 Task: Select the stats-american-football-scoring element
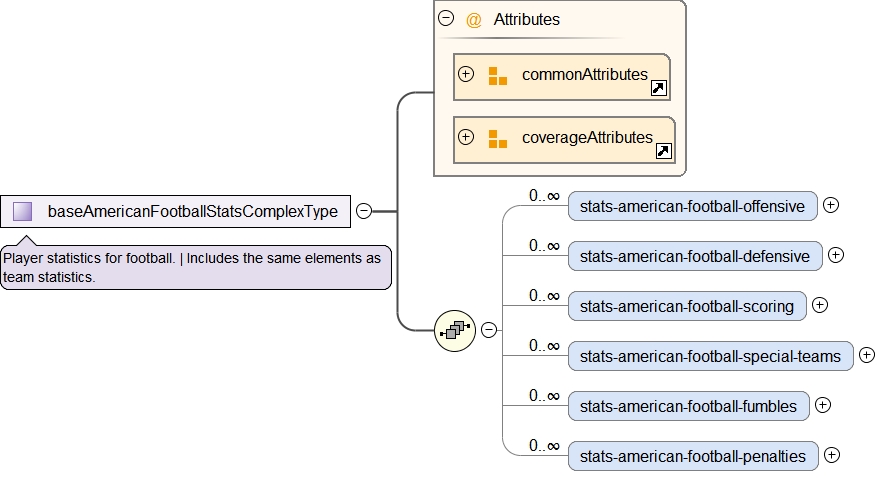686,306
